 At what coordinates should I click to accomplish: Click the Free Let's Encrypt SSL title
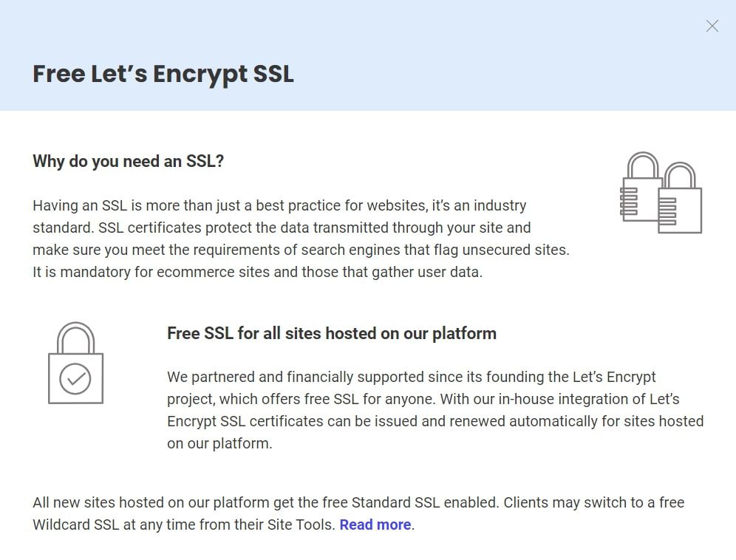click(163, 74)
